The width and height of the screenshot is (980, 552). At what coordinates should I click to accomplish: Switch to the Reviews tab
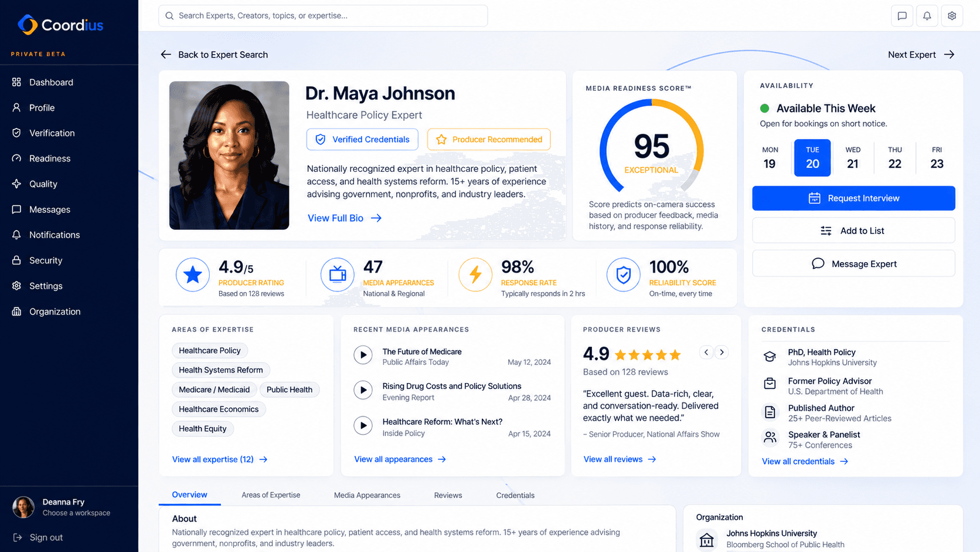pyautogui.click(x=448, y=495)
